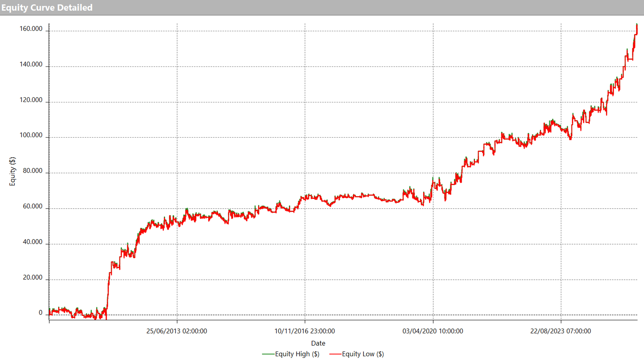Click the 60.000 y-axis value label
This screenshot has width=644, height=361.
pos(32,206)
